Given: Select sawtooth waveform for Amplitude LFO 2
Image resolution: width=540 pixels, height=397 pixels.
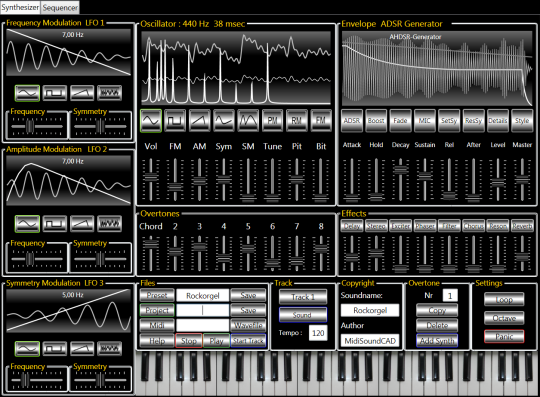Looking at the screenshot, I should point(82,224).
